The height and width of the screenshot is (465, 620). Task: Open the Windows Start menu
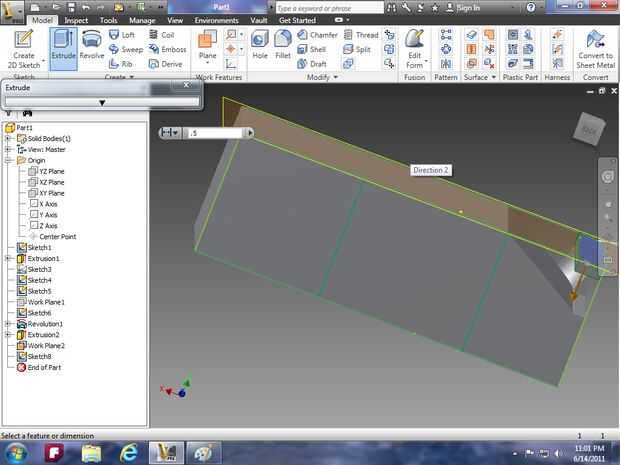tap(15, 453)
